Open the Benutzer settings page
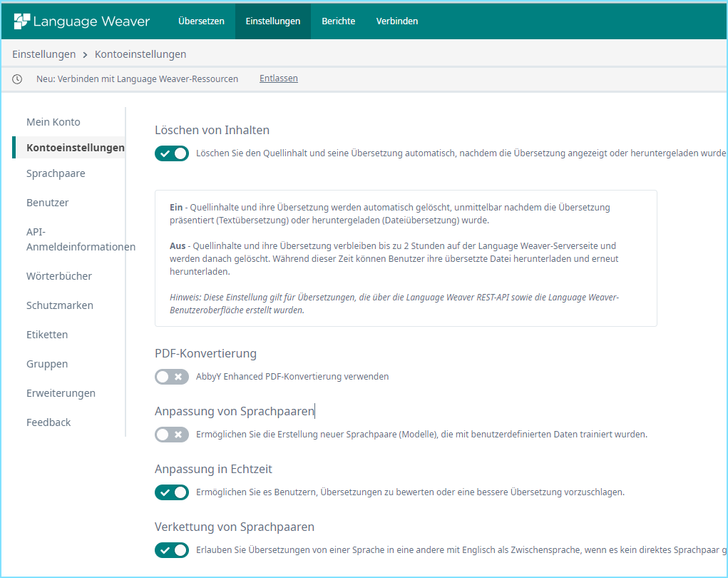The width and height of the screenshot is (728, 578). [x=47, y=202]
